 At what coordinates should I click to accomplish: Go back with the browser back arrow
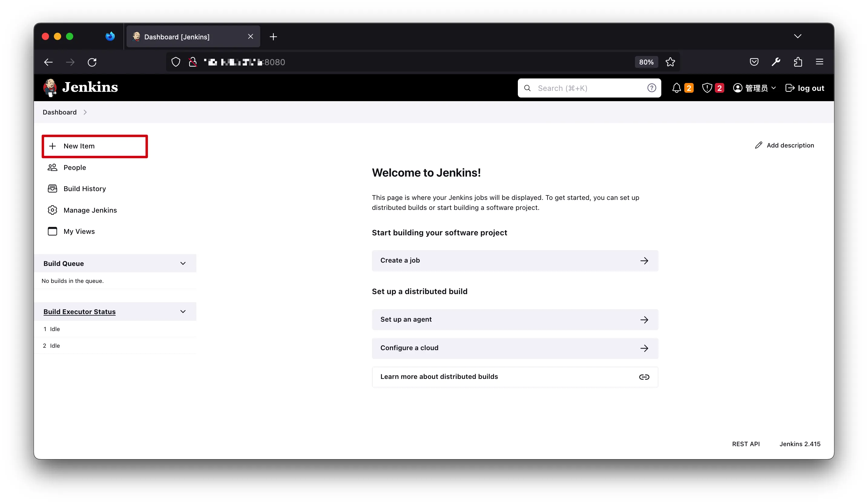48,62
